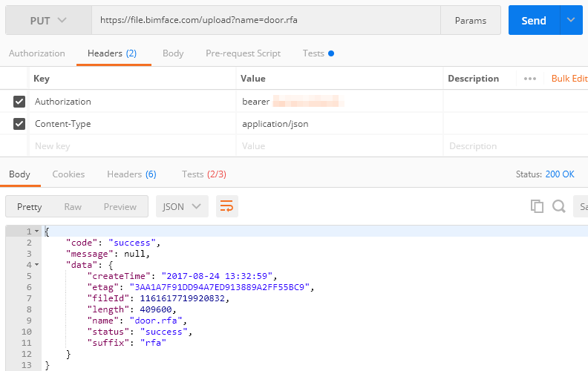The width and height of the screenshot is (588, 371).
Task: Copy response body to clipboard icon
Action: pos(537,206)
